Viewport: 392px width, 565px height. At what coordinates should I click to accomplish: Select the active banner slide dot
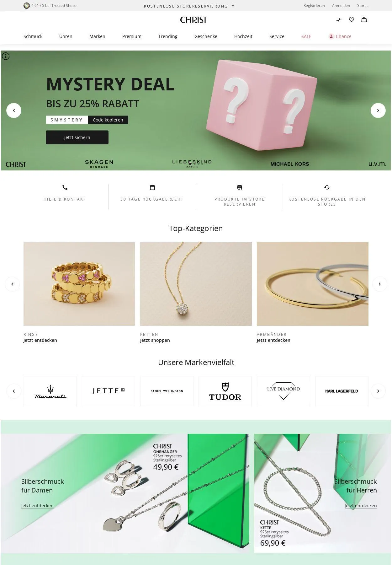(x=190, y=164)
